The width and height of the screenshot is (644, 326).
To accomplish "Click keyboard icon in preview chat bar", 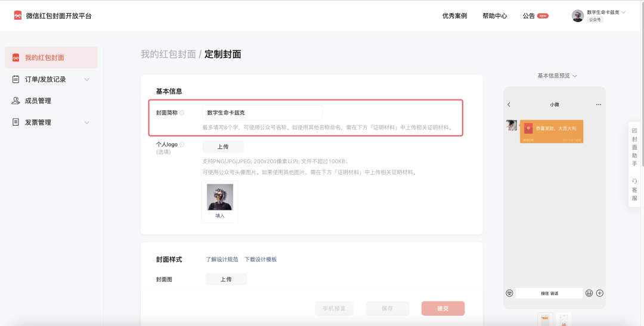I will pyautogui.click(x=510, y=293).
